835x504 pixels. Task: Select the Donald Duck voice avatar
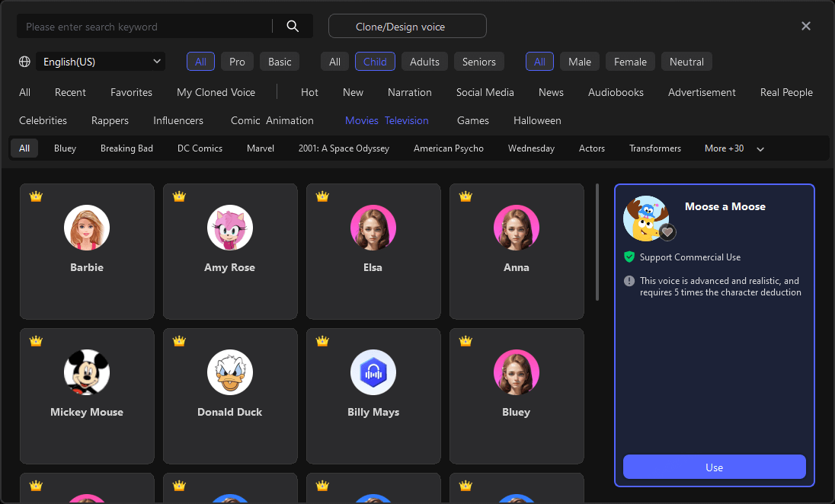point(230,372)
